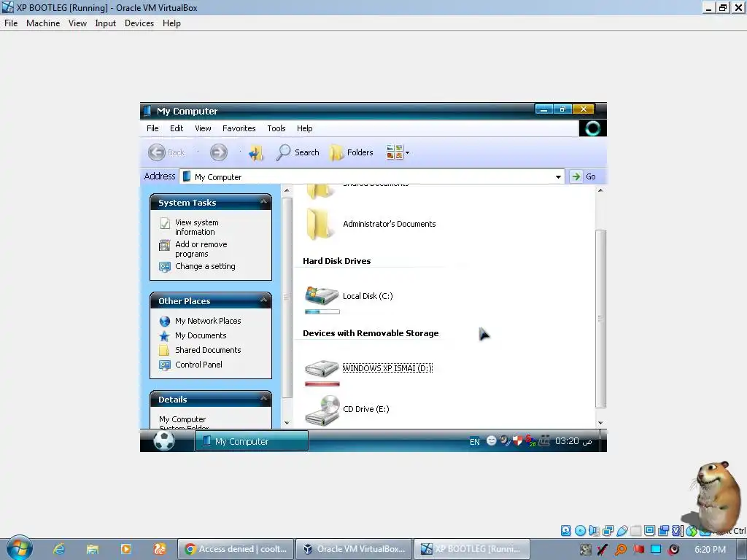The image size is (747, 560).
Task: Click the Go button next to address
Action: [x=584, y=176]
